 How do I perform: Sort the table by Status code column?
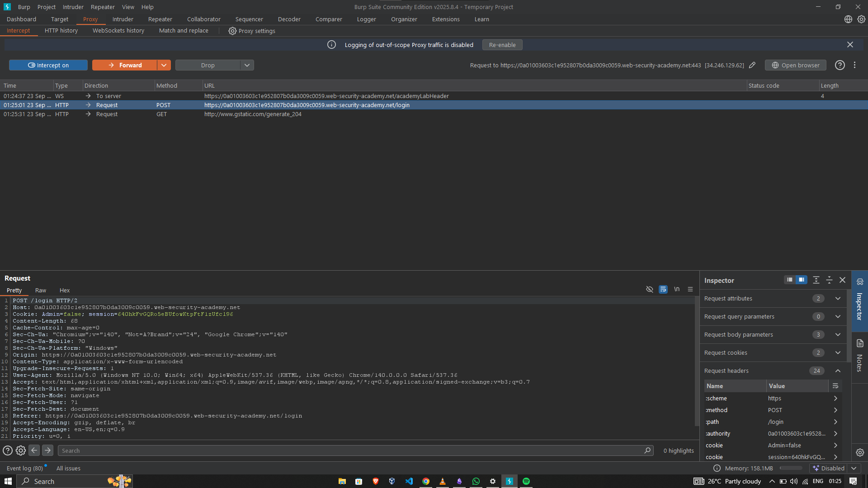(783, 85)
